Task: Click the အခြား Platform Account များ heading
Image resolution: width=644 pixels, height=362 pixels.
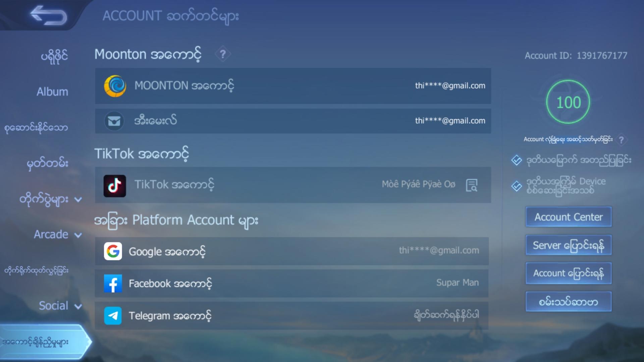Action: (176, 221)
